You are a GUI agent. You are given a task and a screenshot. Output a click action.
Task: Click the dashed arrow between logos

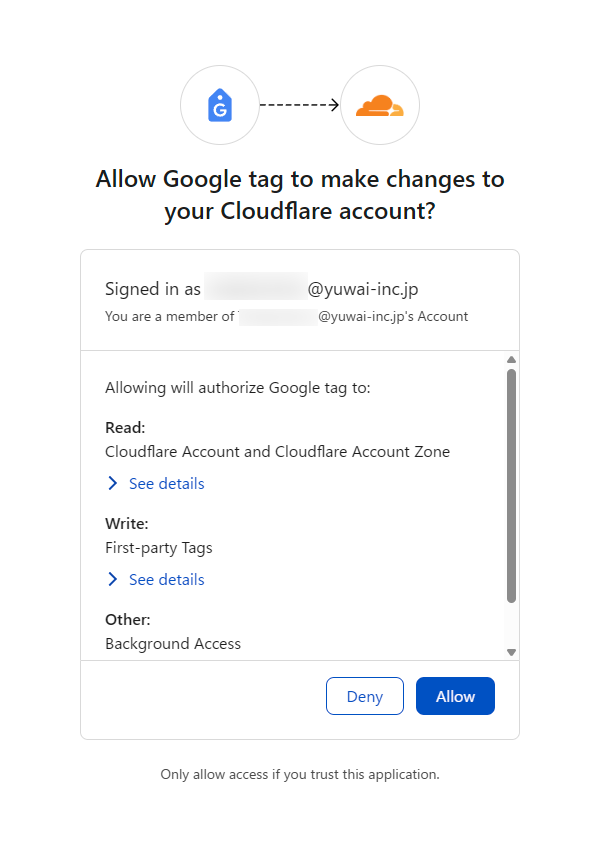(x=299, y=105)
